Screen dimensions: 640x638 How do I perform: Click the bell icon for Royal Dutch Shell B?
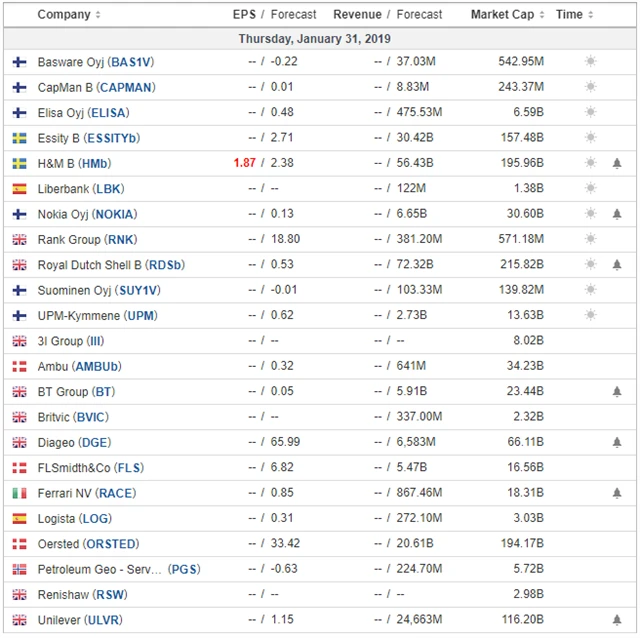[x=617, y=265]
